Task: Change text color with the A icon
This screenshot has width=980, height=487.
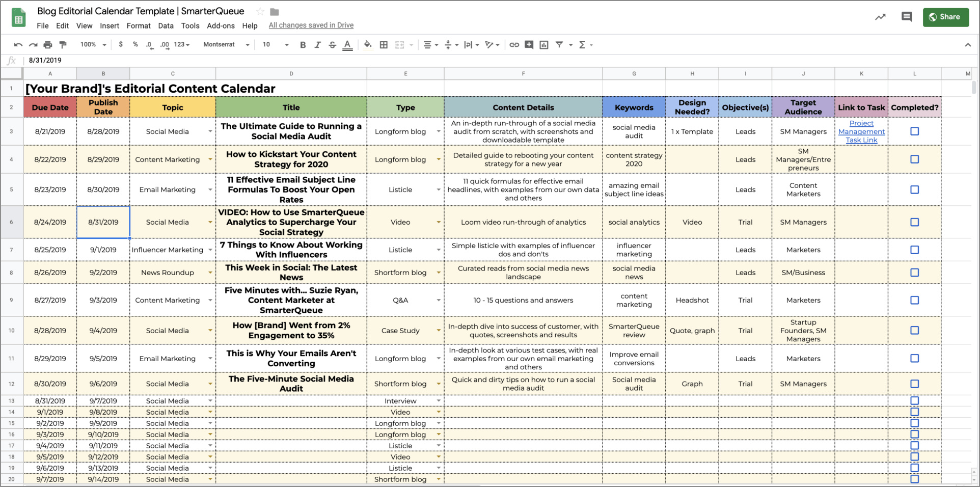Action: tap(347, 45)
